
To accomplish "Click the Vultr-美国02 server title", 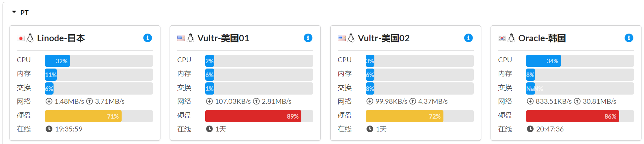I will pyautogui.click(x=384, y=38).
